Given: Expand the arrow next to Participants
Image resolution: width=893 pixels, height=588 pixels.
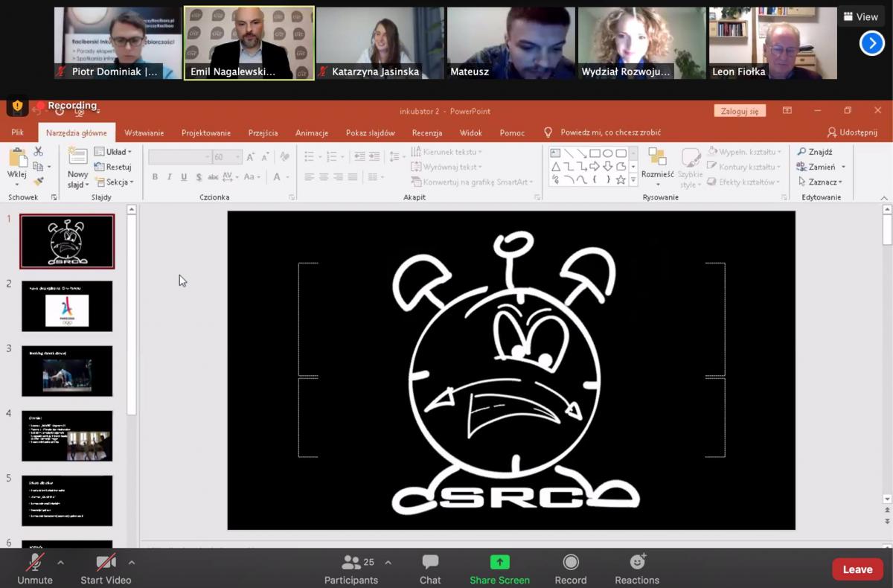Looking at the screenshot, I should pos(388,563).
